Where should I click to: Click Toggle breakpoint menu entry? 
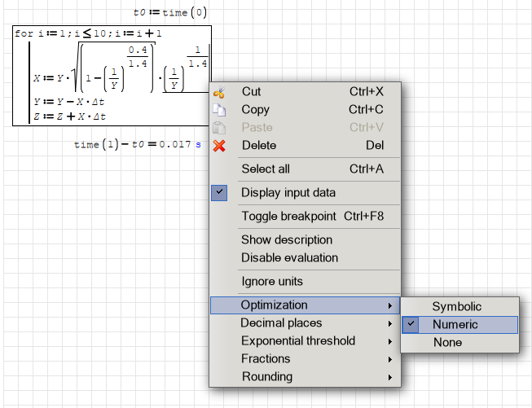(x=288, y=216)
